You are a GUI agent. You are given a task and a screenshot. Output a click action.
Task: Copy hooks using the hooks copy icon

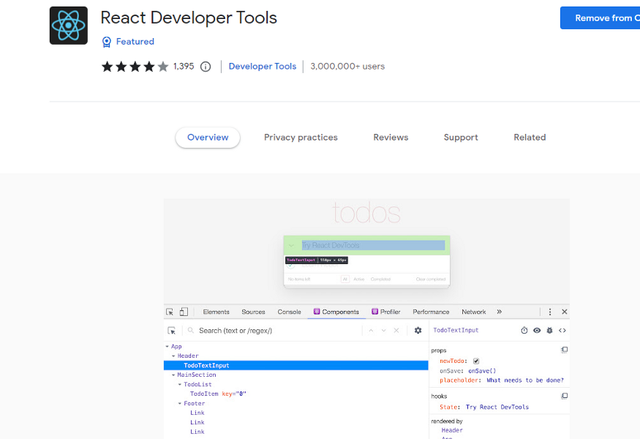(564, 396)
